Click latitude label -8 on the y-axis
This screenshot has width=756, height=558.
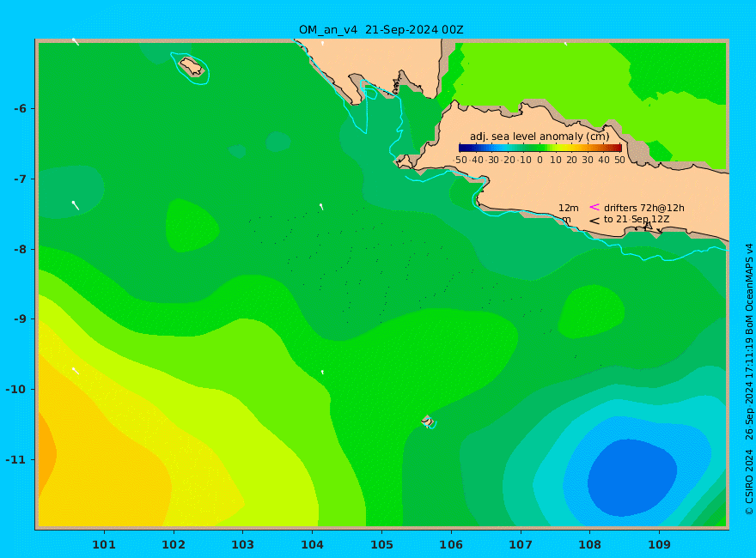click(20, 249)
